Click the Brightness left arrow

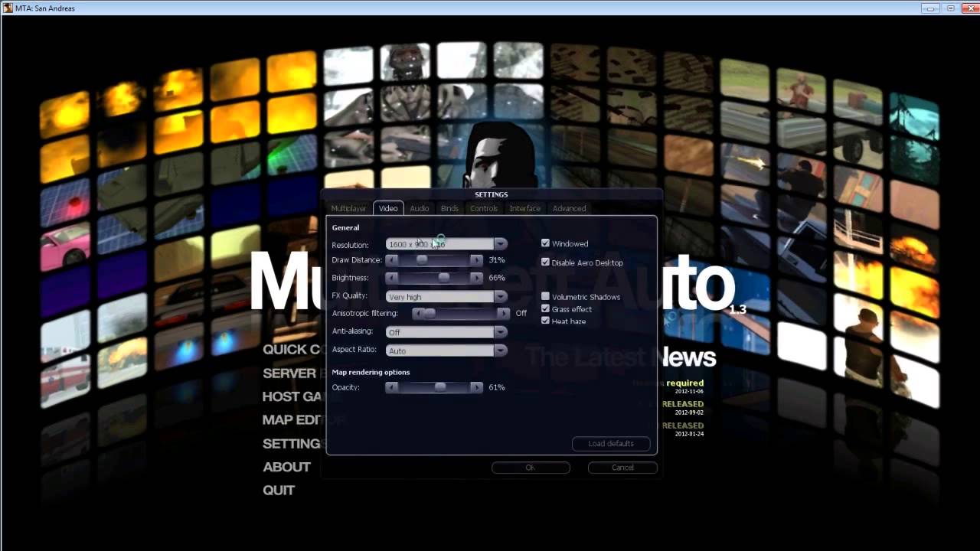[392, 278]
